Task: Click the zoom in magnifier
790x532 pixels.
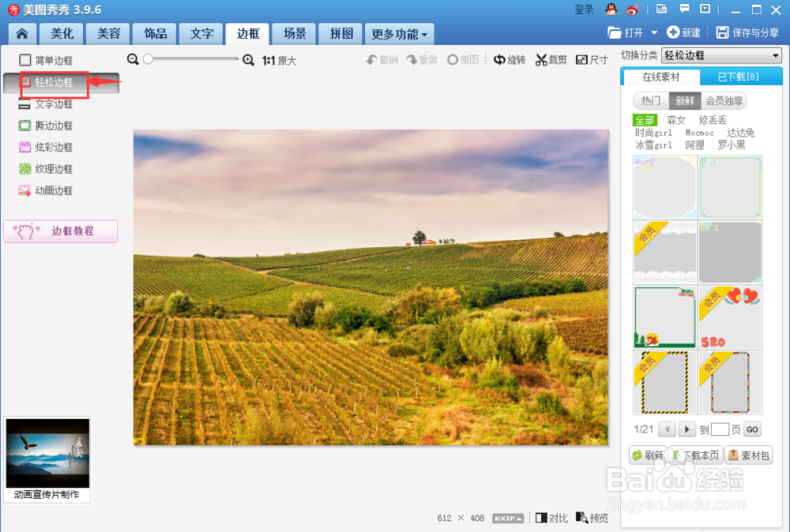Action: (248, 61)
